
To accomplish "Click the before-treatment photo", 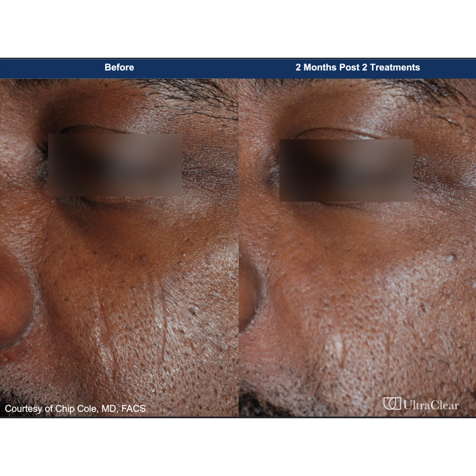I will (x=119, y=247).
